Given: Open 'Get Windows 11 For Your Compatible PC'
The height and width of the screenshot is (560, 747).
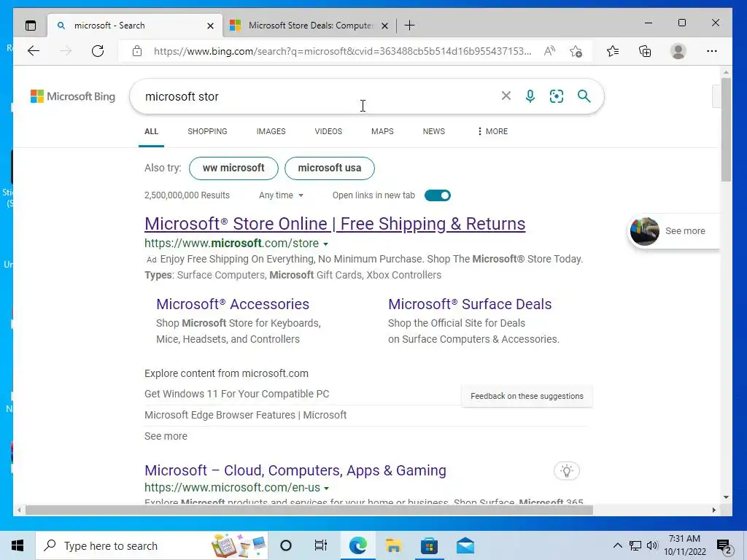Looking at the screenshot, I should tap(237, 394).
